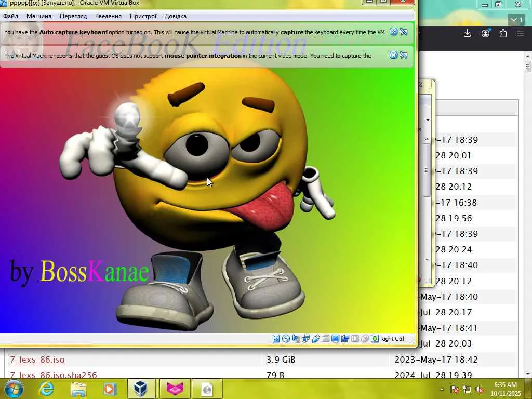
Task: Open the Довідка menu
Action: click(176, 16)
